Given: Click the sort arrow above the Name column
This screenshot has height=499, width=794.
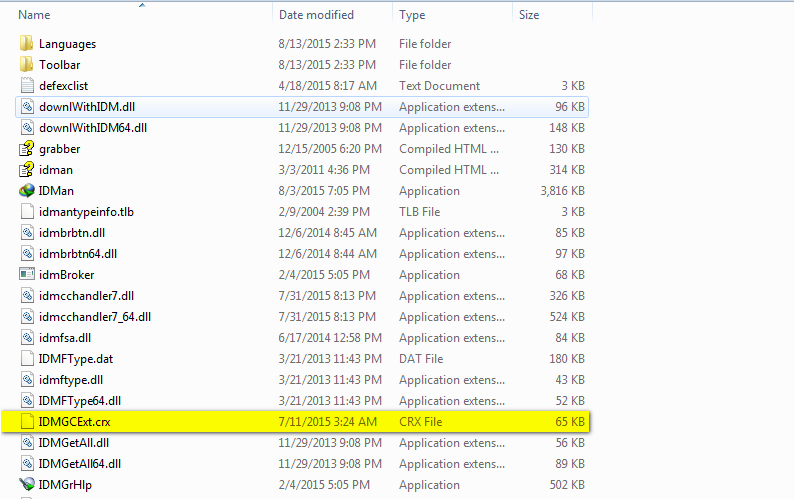Looking at the screenshot, I should click(142, 5).
